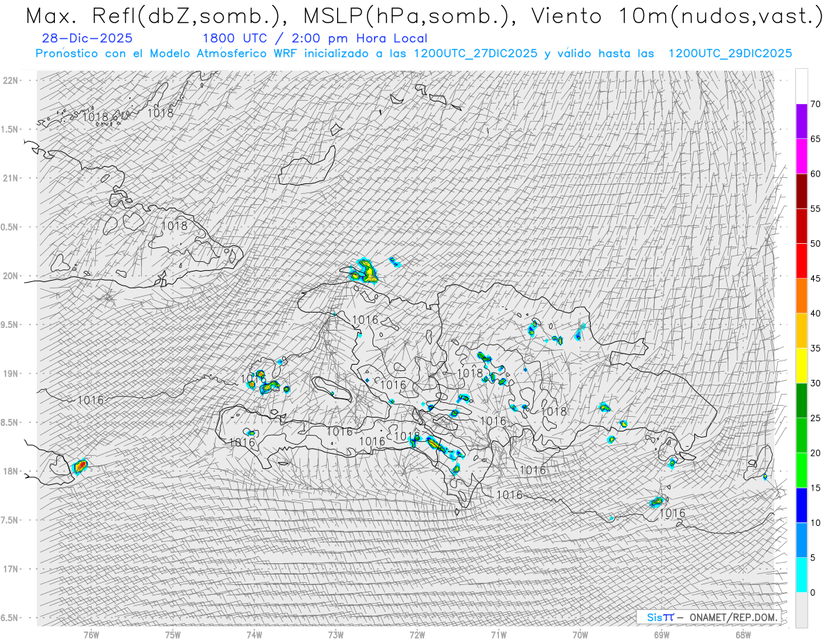Click the '45' value on the colorbar
Screen dimensions: 834x644
[815, 279]
